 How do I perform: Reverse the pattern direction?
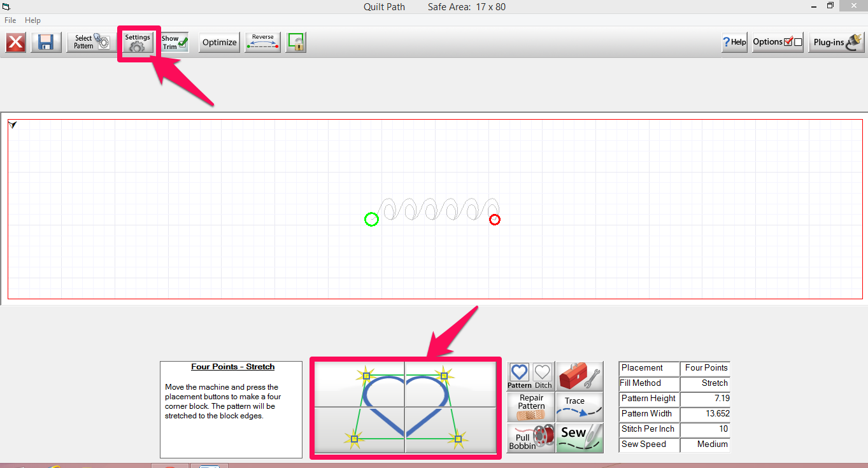263,43
